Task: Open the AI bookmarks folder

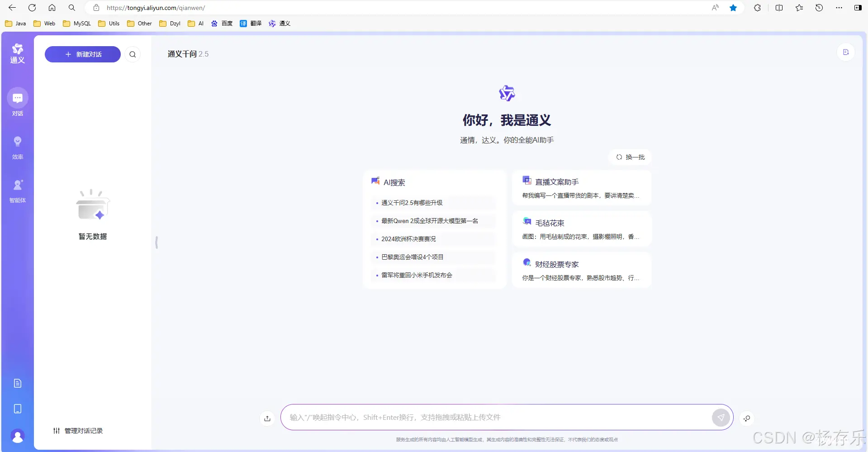Action: coord(196,24)
